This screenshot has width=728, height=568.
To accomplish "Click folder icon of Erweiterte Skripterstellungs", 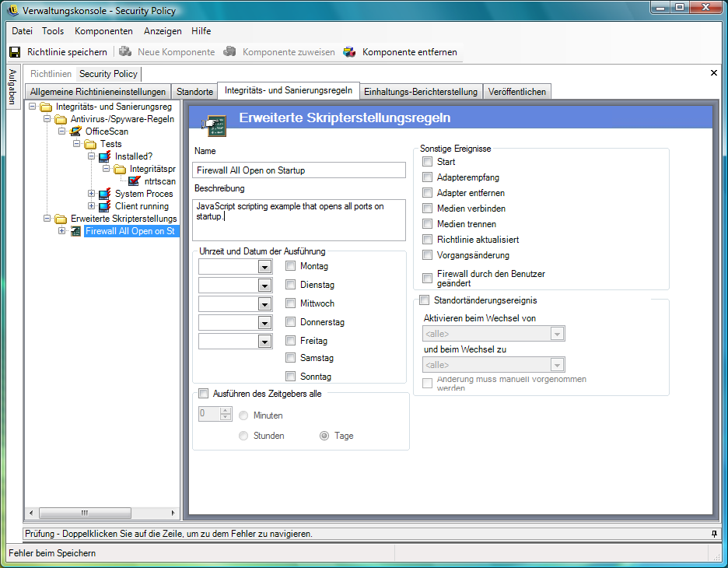I will [x=61, y=219].
